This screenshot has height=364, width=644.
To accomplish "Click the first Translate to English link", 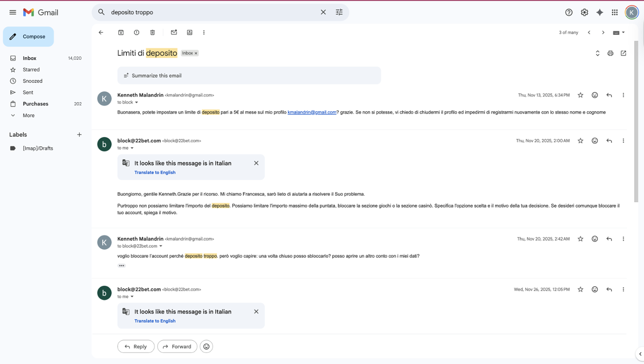I will click(x=155, y=173).
